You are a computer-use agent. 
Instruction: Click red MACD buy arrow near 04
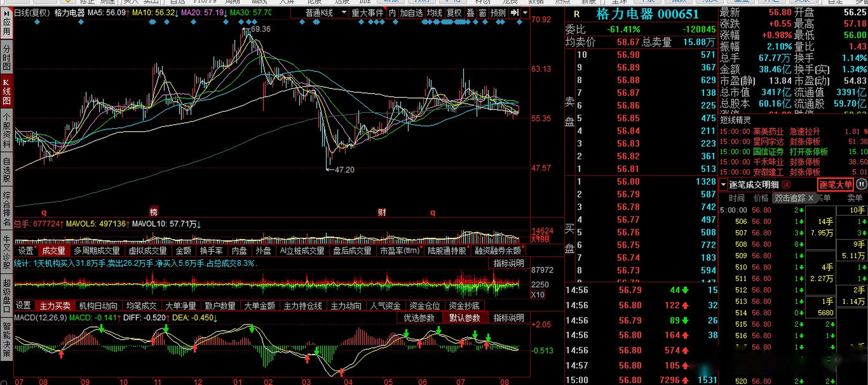[x=342, y=372]
